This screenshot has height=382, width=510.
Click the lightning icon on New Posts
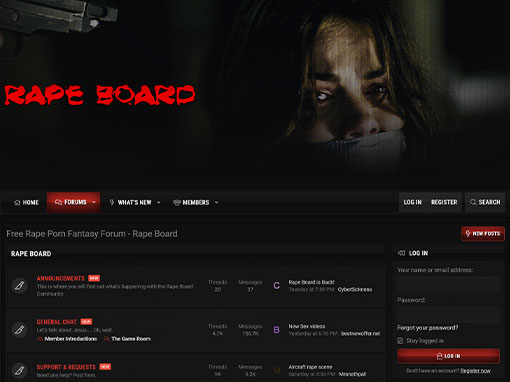468,233
